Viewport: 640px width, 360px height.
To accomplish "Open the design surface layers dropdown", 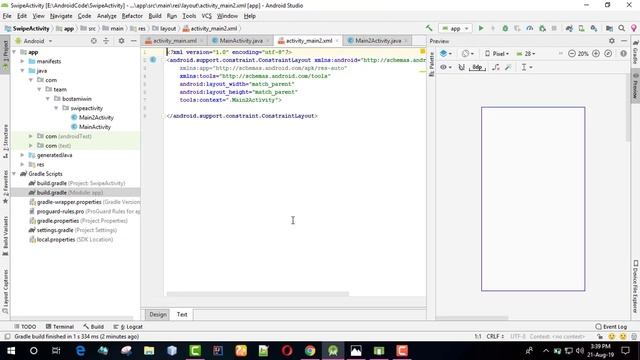I will tap(446, 53).
